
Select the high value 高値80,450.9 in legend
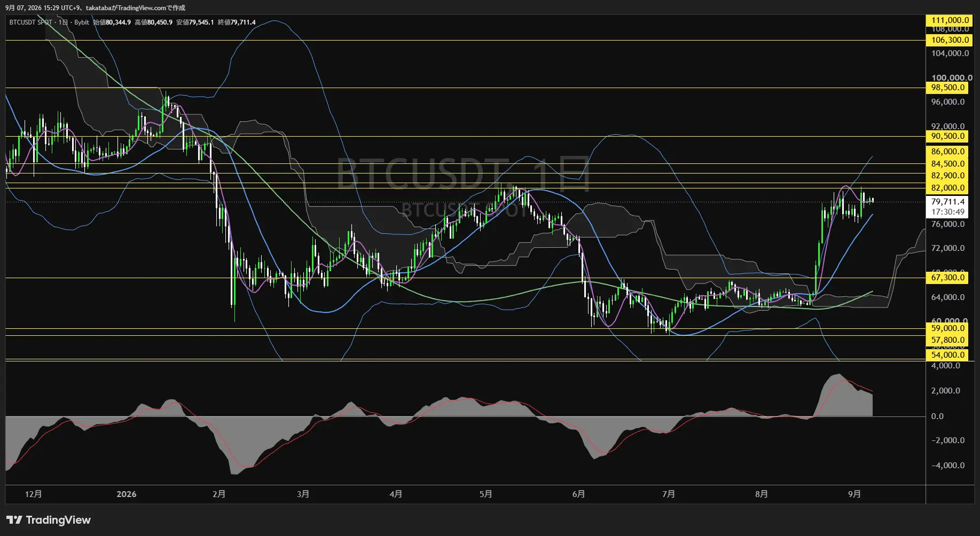154,22
